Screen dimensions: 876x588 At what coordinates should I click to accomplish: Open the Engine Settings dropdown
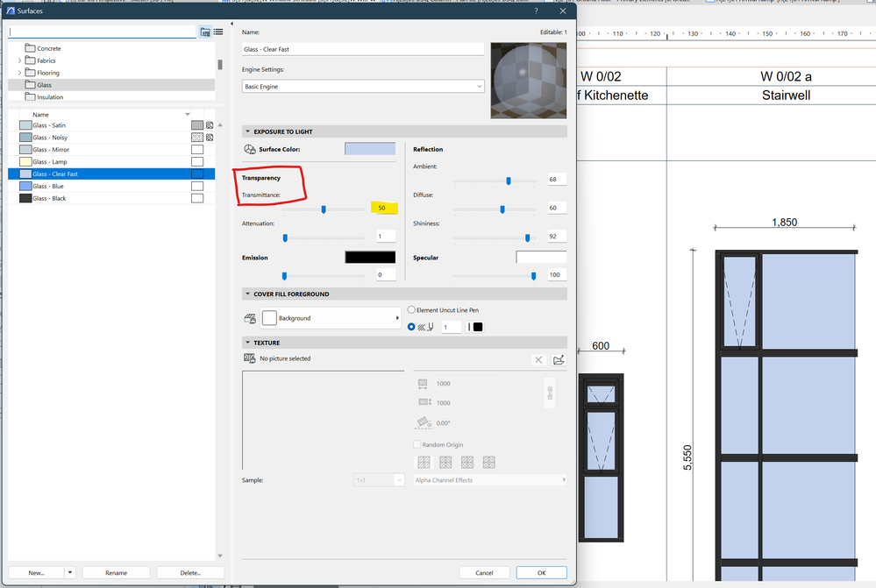click(x=363, y=87)
